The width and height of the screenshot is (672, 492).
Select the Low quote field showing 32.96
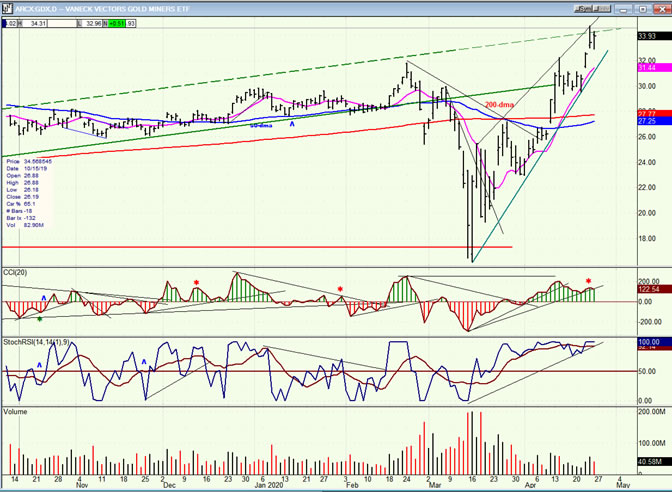coord(90,24)
